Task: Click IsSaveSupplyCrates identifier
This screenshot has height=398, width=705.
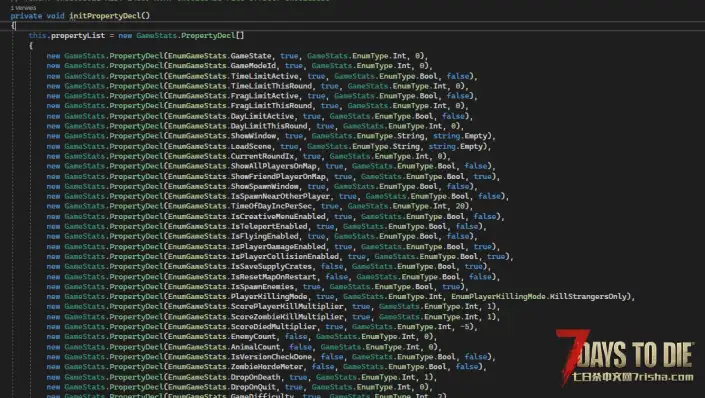Action: [x=271, y=266]
